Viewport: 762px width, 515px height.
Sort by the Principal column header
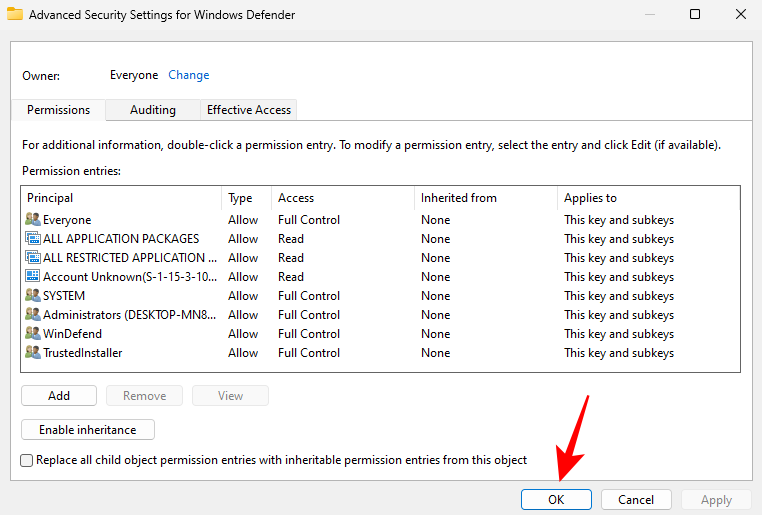pos(120,198)
